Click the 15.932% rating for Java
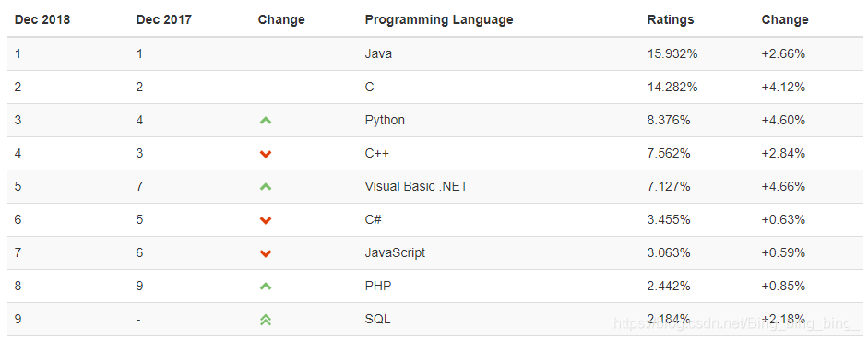Viewport: 868px width, 340px height. click(x=672, y=53)
